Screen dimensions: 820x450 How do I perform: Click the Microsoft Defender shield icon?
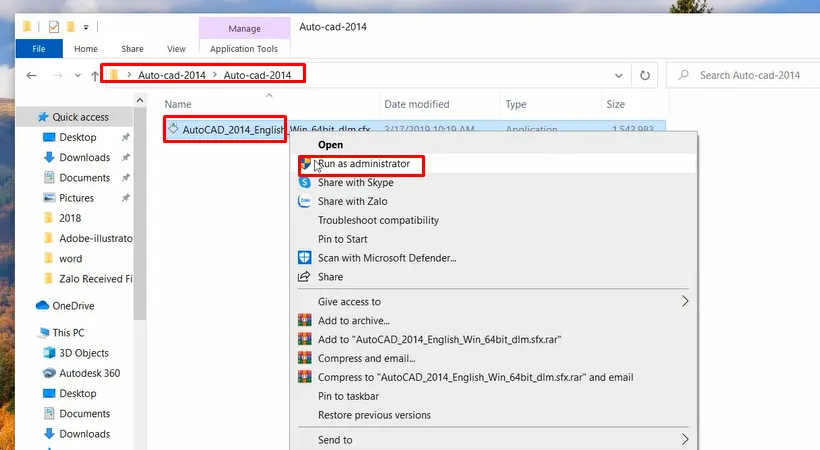click(305, 258)
